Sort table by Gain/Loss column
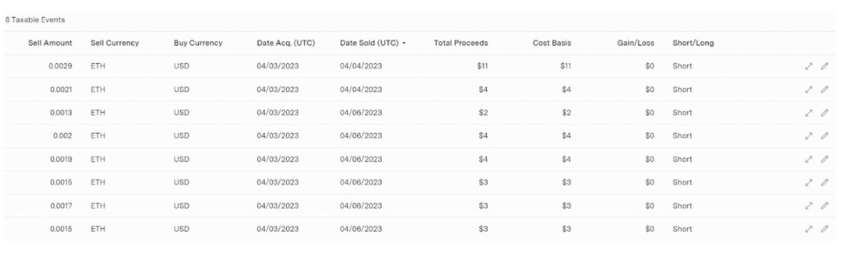The height and width of the screenshot is (261, 868). [x=635, y=43]
